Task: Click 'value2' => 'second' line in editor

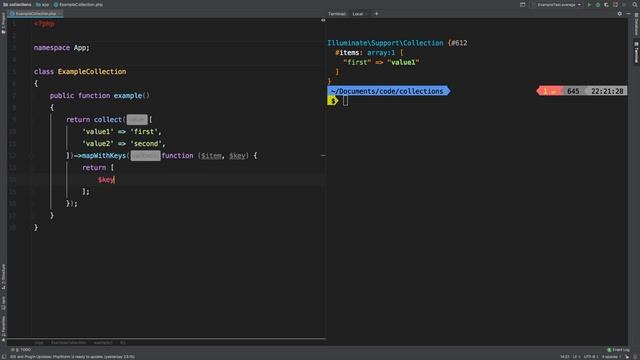Action: coord(124,144)
